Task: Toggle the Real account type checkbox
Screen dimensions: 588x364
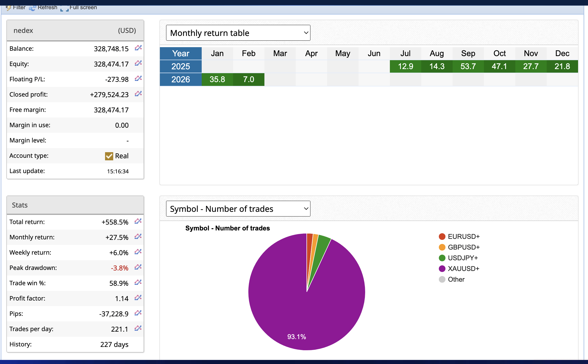Action: [109, 156]
